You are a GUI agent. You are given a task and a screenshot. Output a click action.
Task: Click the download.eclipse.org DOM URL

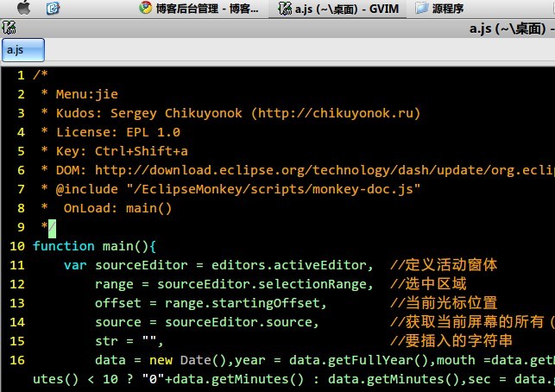pos(325,170)
